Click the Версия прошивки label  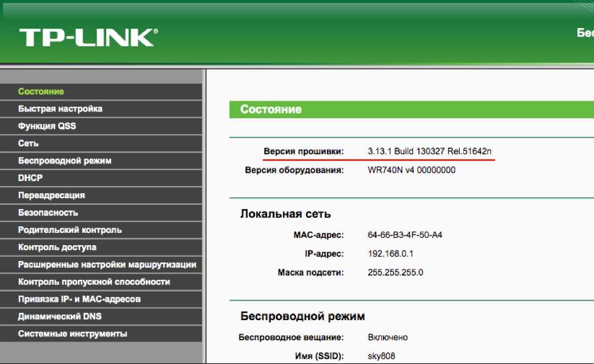pos(304,151)
